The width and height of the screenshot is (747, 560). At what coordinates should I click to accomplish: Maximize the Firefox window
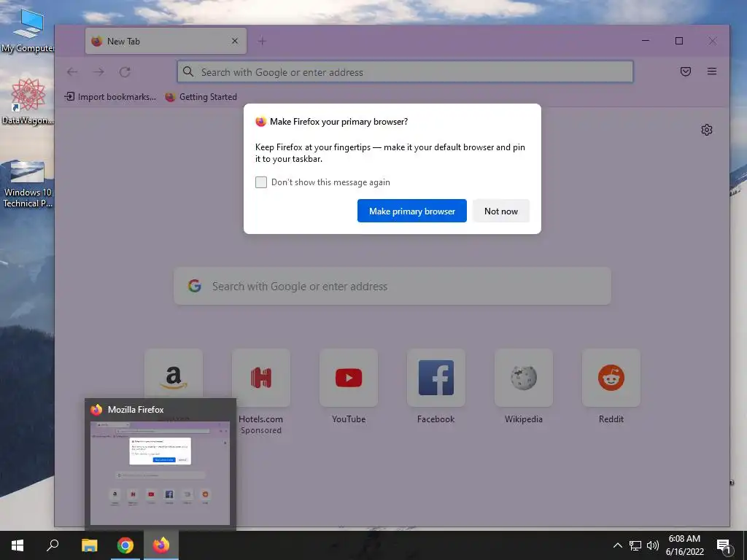(679, 41)
